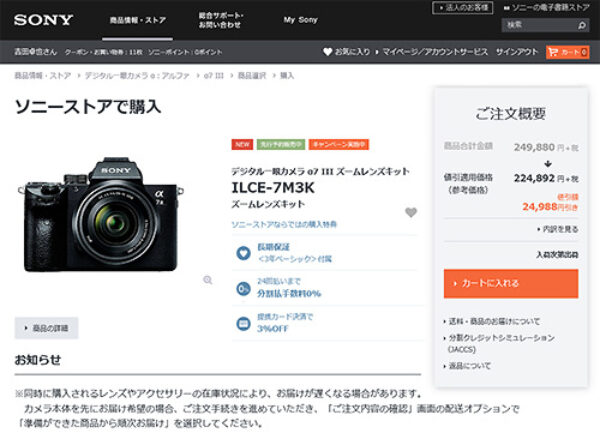Open 分割クレジットシミュレーション (JACCS) link

[499, 343]
